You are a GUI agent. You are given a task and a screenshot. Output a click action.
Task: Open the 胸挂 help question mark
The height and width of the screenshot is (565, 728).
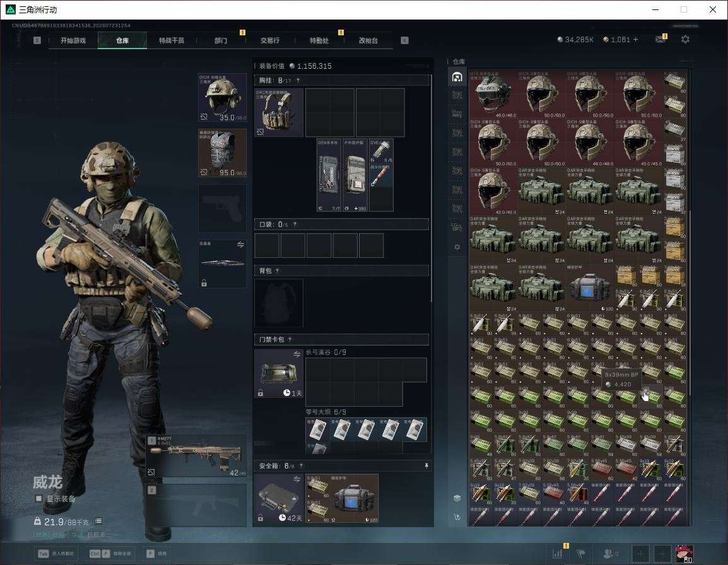pos(298,80)
